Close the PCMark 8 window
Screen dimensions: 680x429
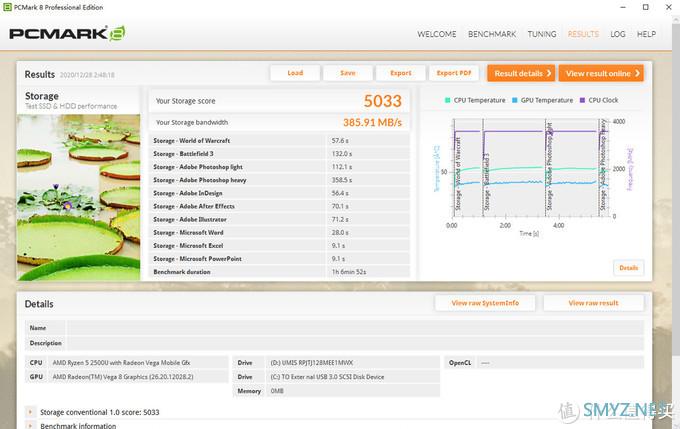[668, 7]
